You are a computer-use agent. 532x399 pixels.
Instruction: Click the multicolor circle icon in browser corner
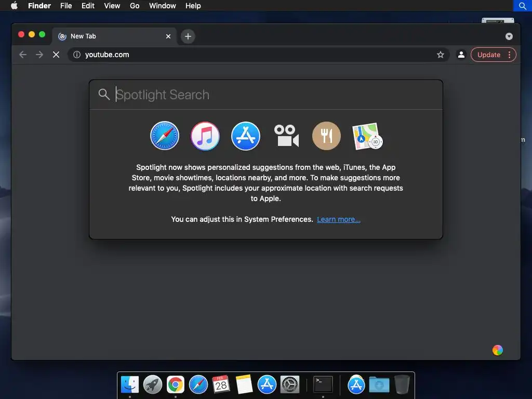point(497,350)
